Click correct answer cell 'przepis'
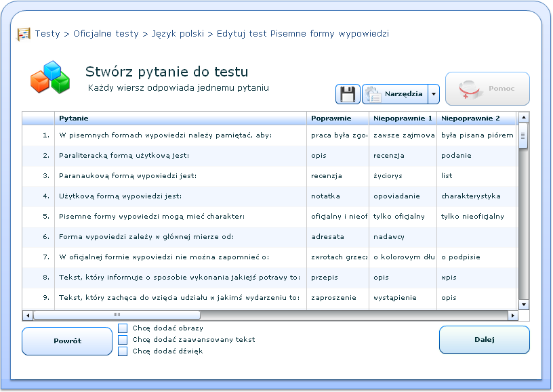 coord(338,278)
